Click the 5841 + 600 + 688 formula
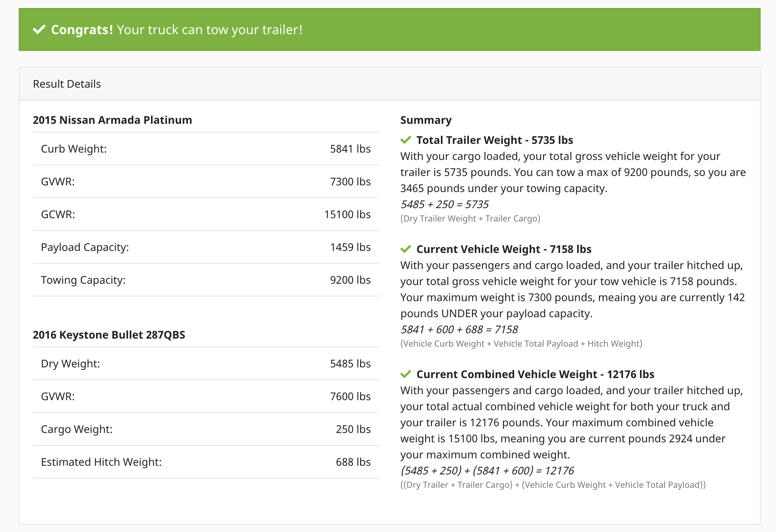Image resolution: width=776 pixels, height=532 pixels. click(459, 330)
